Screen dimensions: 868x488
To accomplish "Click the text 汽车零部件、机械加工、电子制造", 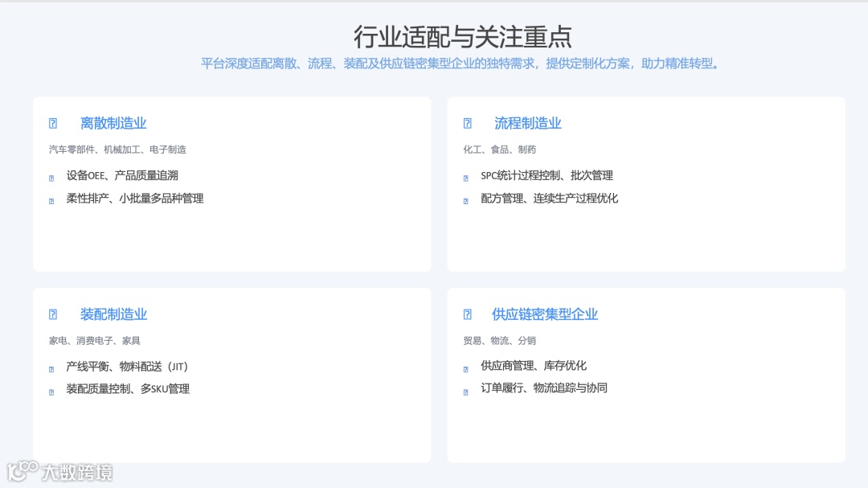I will tap(117, 150).
